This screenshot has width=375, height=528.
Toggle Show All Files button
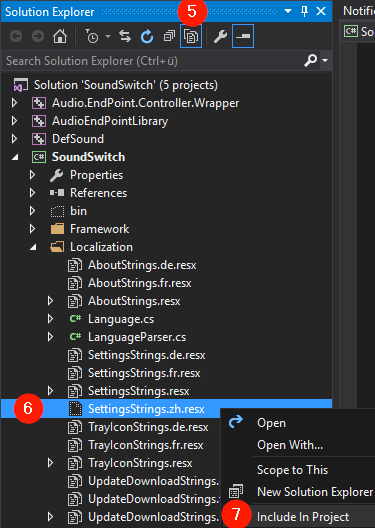[x=191, y=36]
